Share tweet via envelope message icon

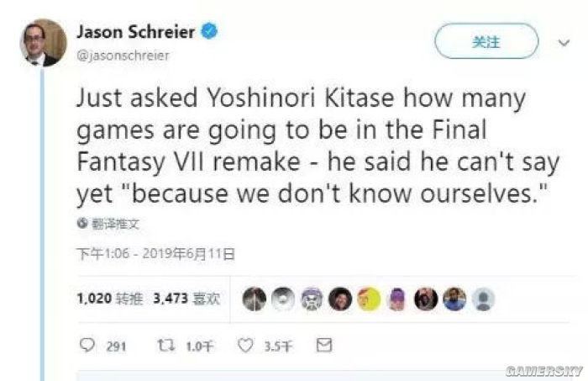click(324, 345)
